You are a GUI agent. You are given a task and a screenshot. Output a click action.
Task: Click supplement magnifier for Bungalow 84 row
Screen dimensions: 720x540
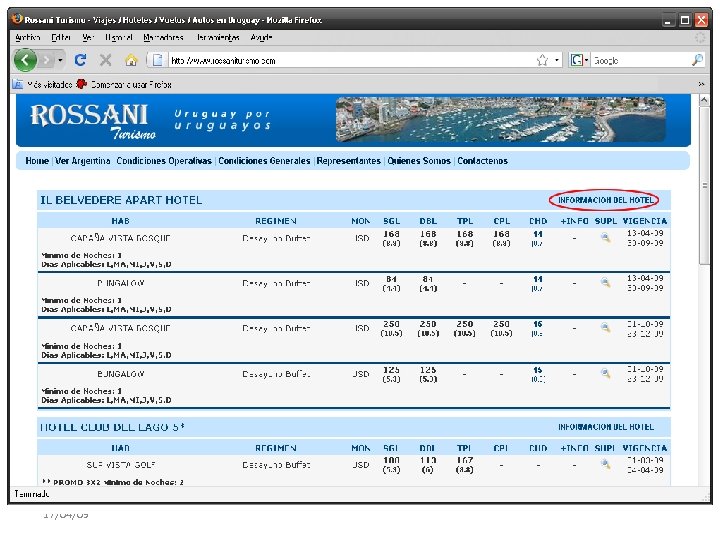[605, 282]
